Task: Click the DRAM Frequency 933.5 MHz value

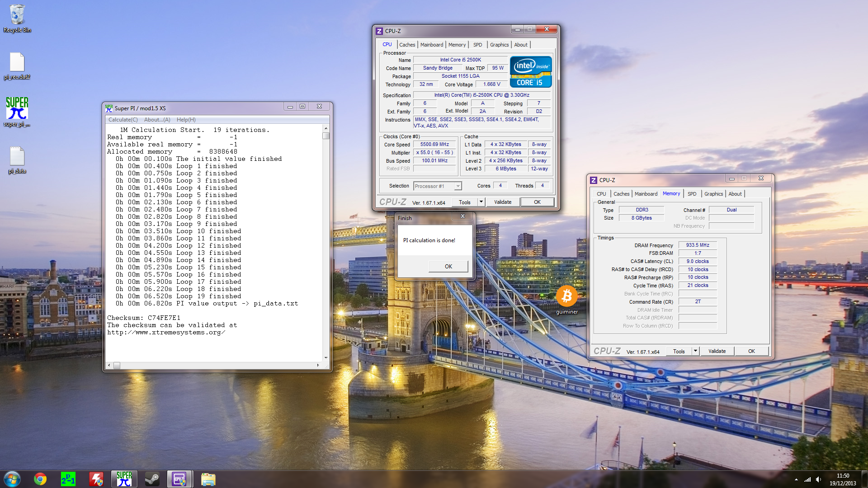Action: pos(698,245)
